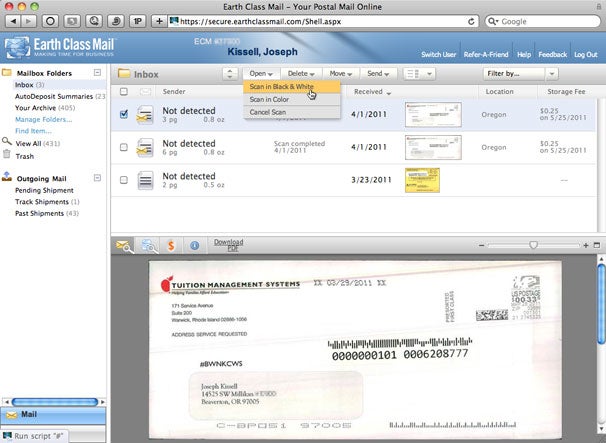Image resolution: width=606 pixels, height=443 pixels.
Task: Open the Inbox folder in sidebar
Action: click(x=29, y=85)
